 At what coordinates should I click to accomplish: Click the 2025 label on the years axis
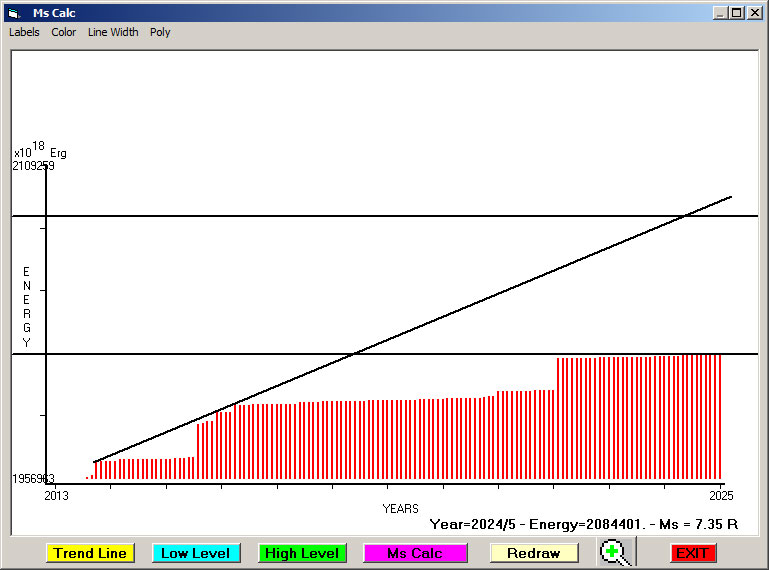(721, 495)
